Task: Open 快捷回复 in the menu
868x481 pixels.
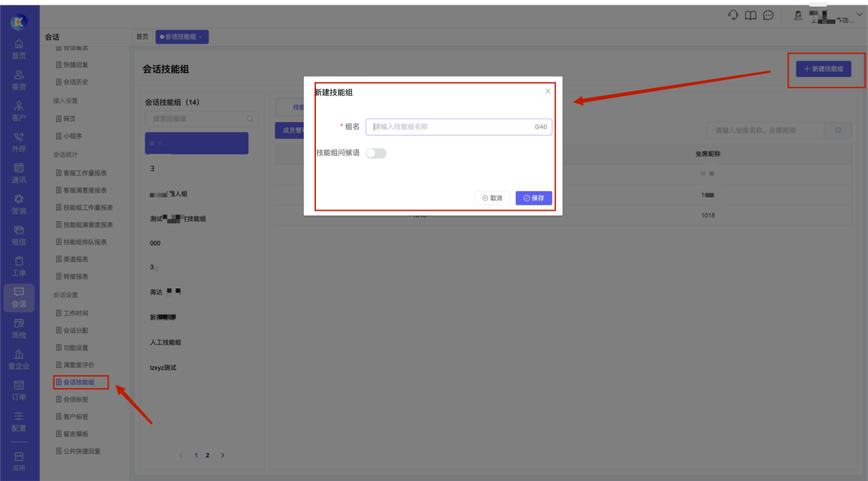Action: tap(72, 65)
